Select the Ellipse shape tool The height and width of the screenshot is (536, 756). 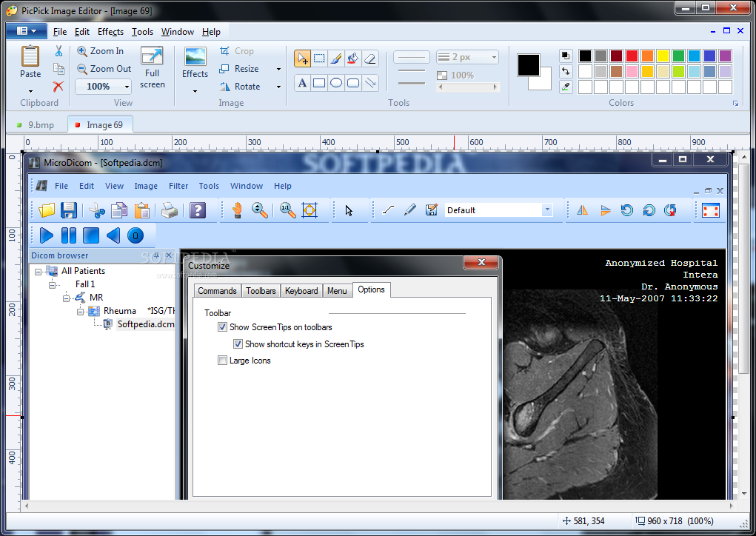pyautogui.click(x=336, y=83)
